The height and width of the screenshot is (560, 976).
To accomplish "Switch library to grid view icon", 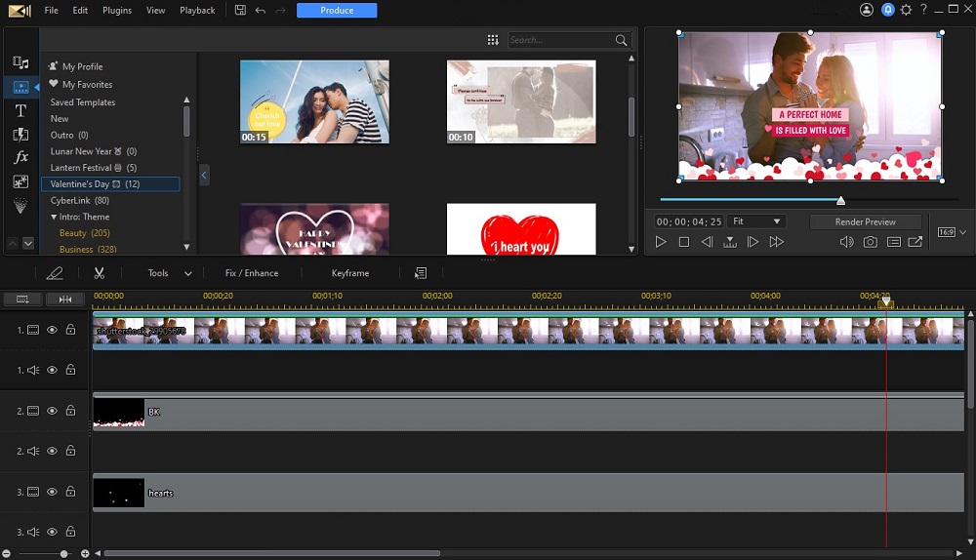I will click(493, 40).
